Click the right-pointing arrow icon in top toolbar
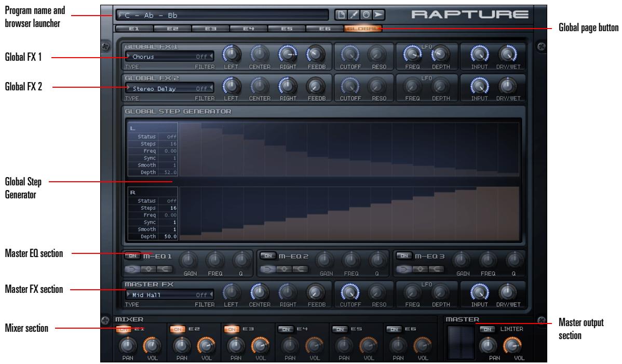The image size is (622, 364). click(x=378, y=15)
